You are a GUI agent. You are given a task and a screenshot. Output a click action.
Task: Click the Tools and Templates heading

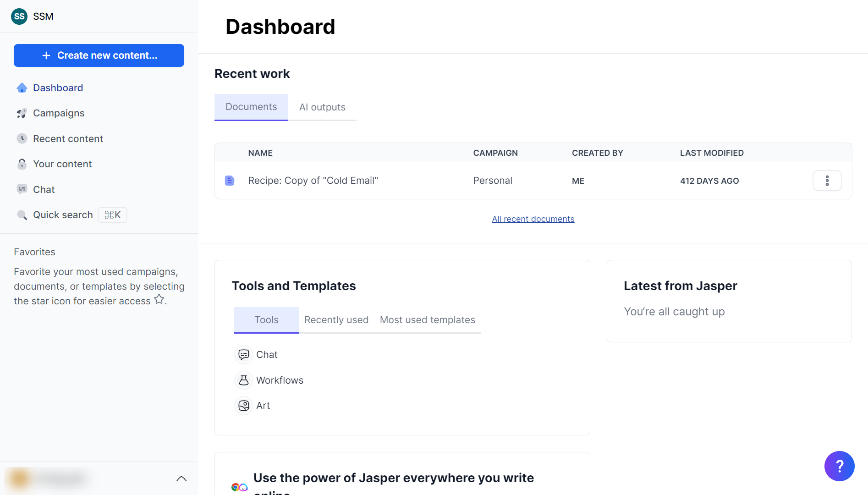(294, 286)
